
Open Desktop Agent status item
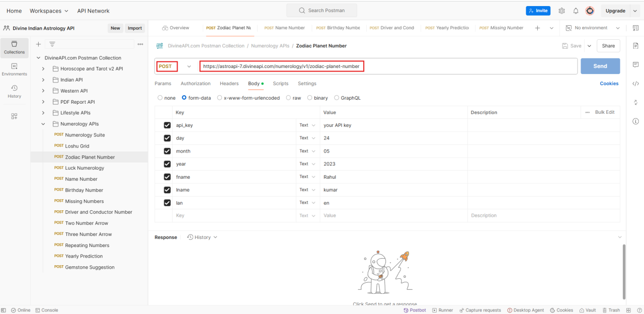[525, 310]
